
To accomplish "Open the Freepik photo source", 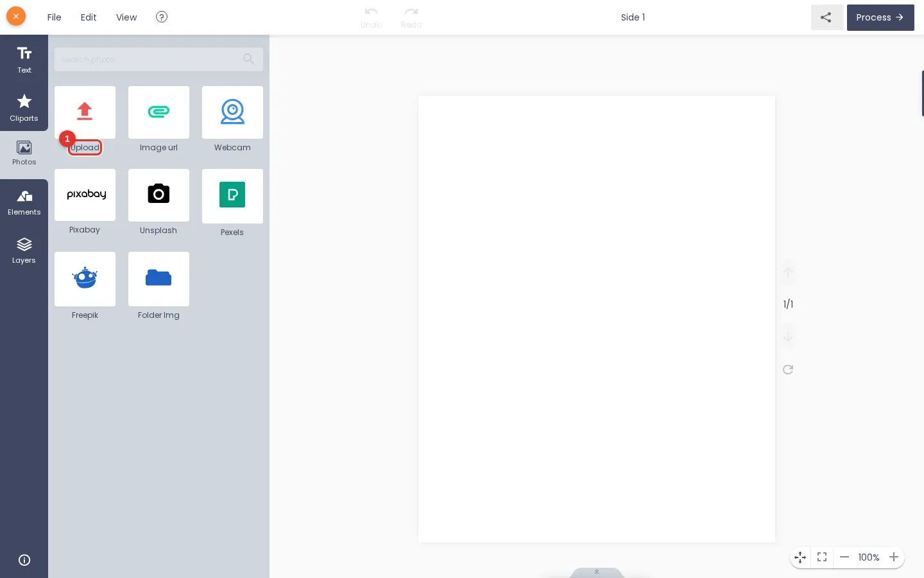I will coord(85,279).
